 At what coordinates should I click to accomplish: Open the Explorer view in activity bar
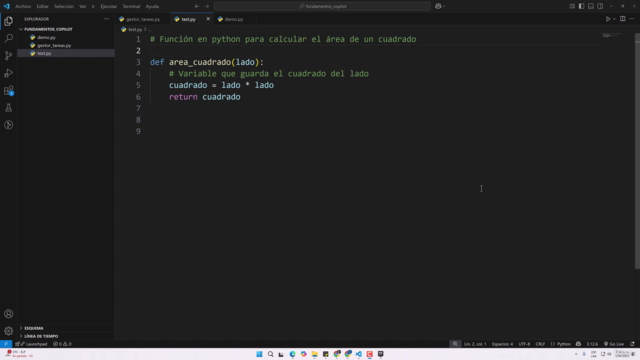[9, 21]
